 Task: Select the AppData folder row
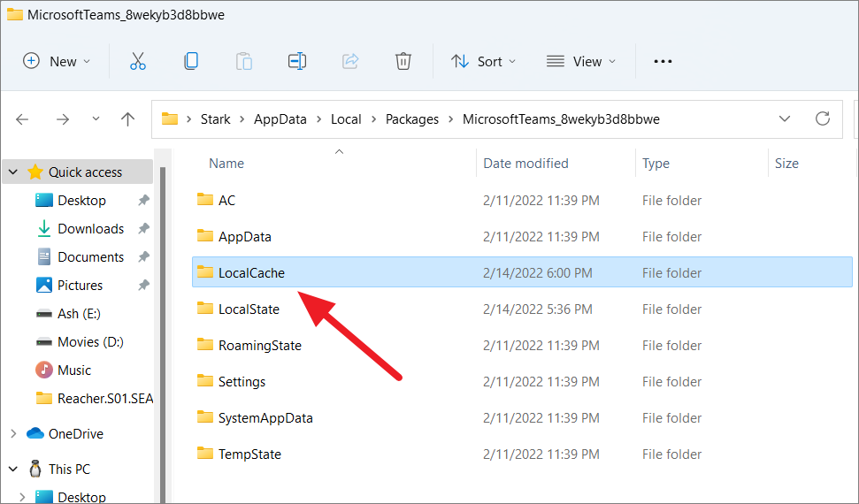[522, 237]
